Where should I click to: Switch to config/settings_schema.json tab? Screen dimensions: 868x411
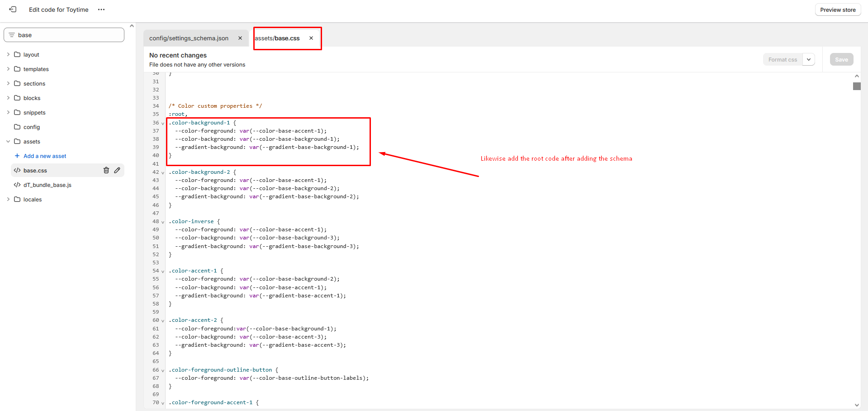[189, 38]
